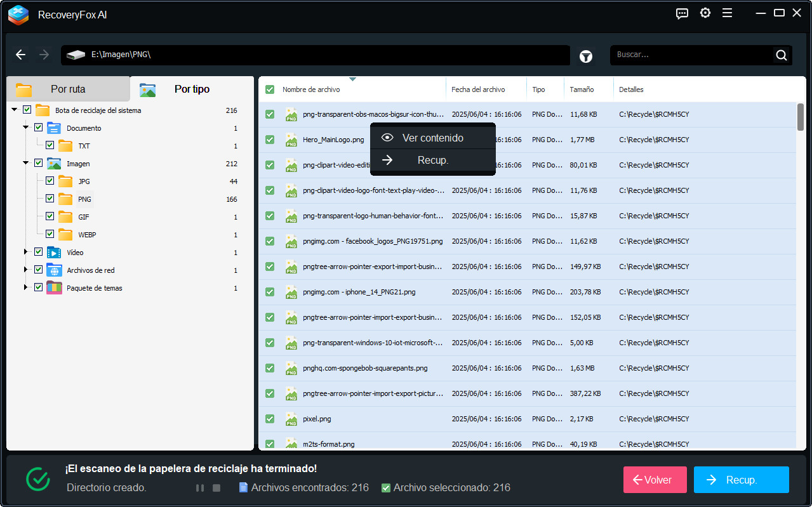Uncheck the JPG folder checkbox
Image resolution: width=812 pixels, height=507 pixels.
point(50,181)
